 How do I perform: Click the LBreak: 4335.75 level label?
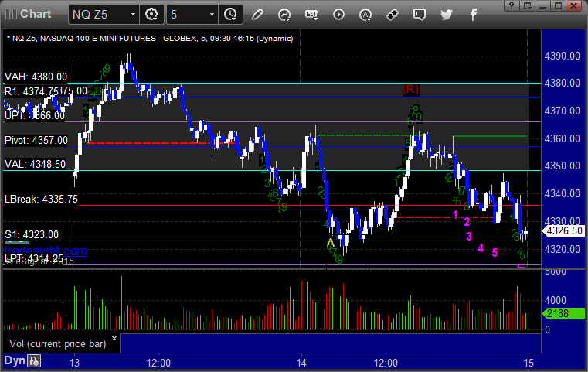(x=41, y=199)
